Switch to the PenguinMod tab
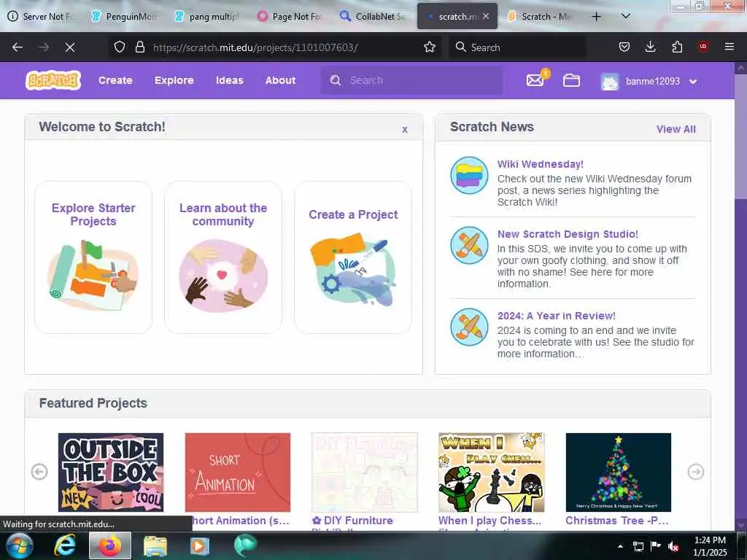The height and width of the screenshot is (560, 747). click(x=124, y=16)
